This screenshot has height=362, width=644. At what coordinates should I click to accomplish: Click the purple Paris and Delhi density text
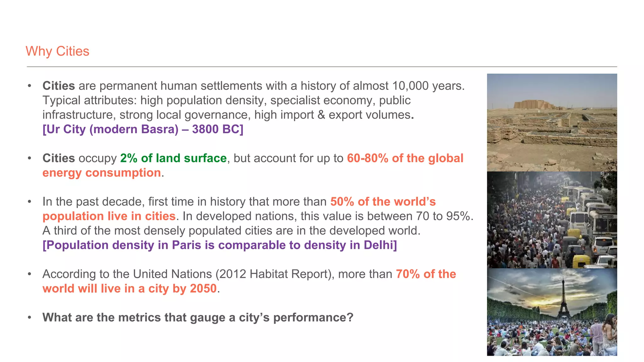(219, 245)
